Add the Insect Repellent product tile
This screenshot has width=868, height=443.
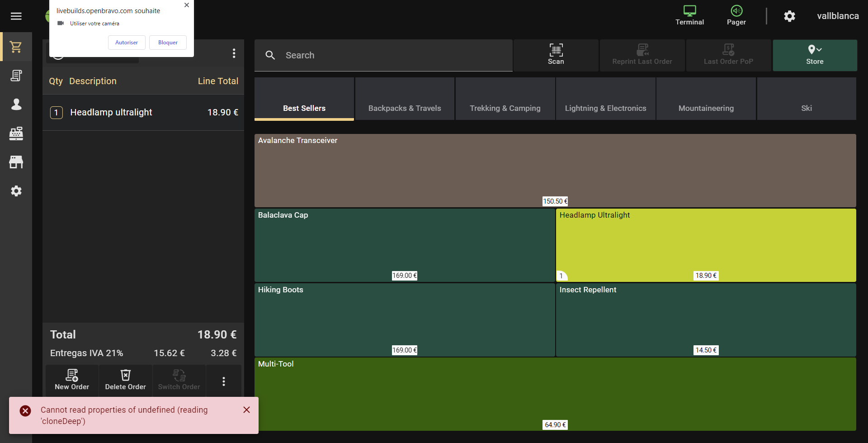[x=705, y=319]
